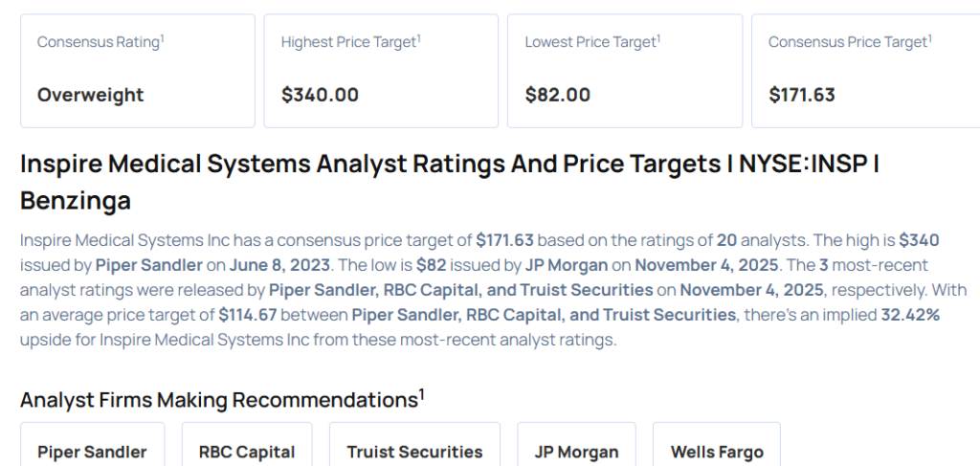980x466 pixels.
Task: Open footnote 1 beside Consensus Price Target label
Action: pyautogui.click(x=929, y=38)
